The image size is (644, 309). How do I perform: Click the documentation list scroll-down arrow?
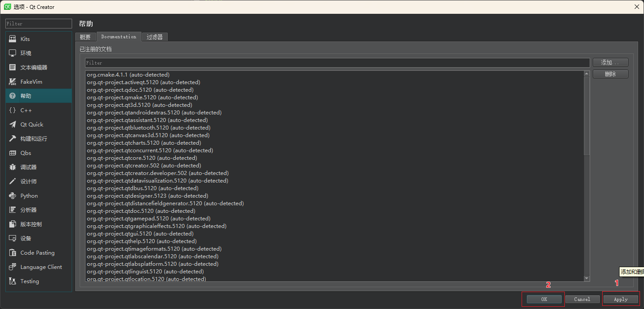(x=587, y=278)
